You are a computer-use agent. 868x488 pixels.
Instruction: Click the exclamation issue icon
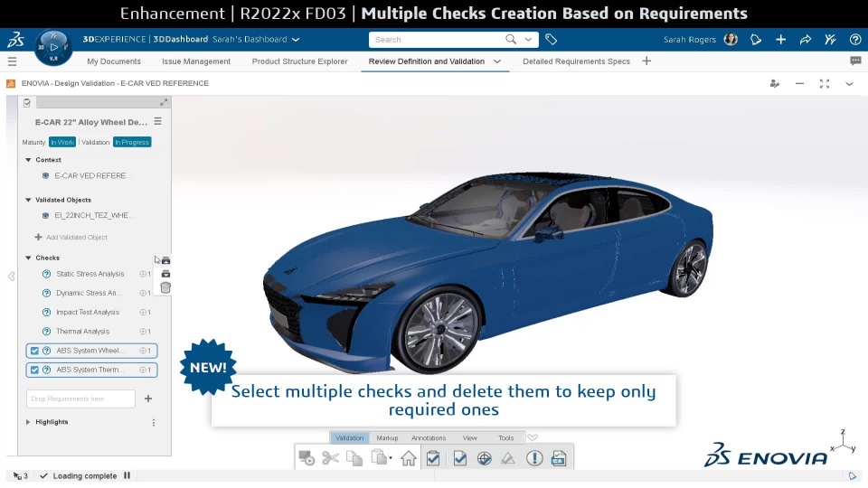click(x=534, y=458)
